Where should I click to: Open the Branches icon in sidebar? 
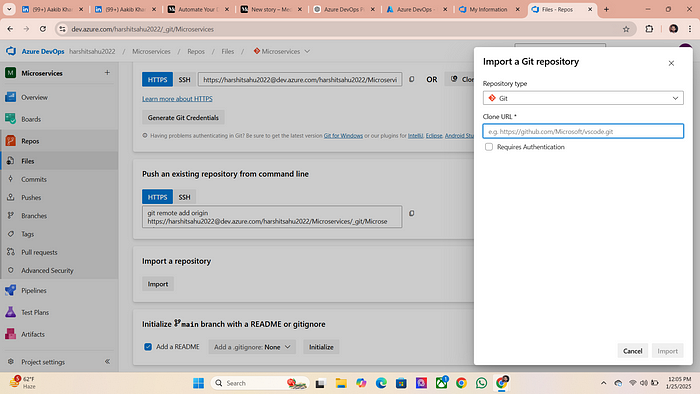click(11, 216)
